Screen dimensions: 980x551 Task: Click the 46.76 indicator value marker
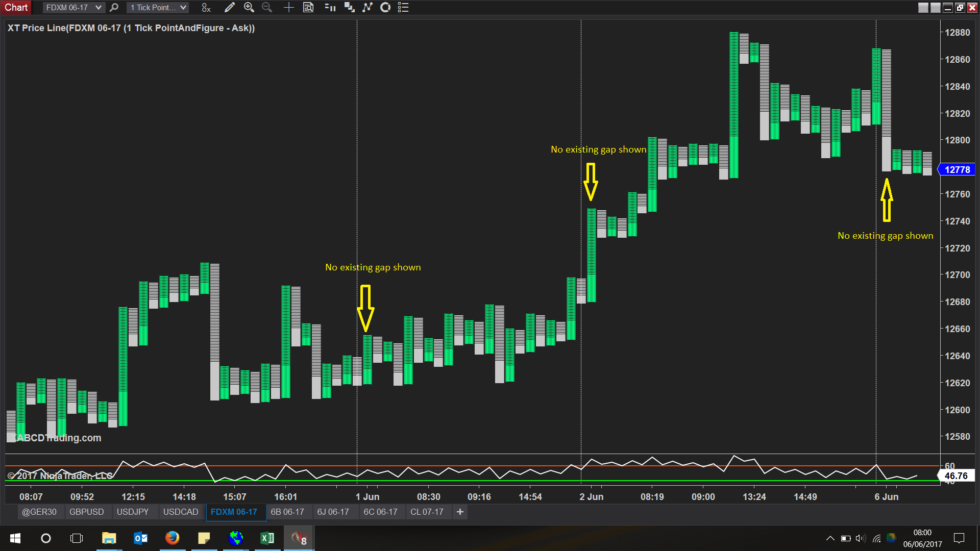coord(956,476)
